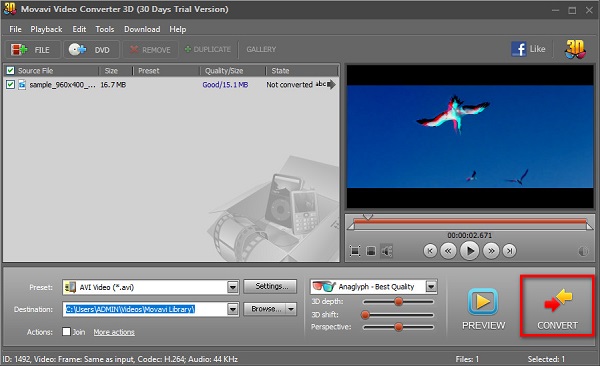
Task: Uncheck the sample_960x400 file checkbox
Action: 10,85
